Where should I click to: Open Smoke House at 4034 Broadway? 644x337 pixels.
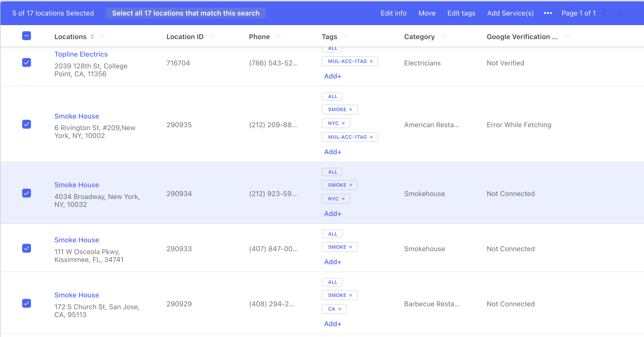coord(77,185)
